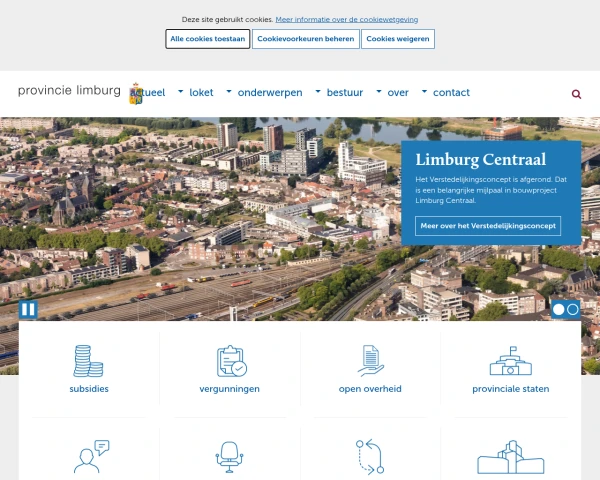Expand the loket menu arrow
This screenshot has height=480, width=600.
tap(181, 91)
